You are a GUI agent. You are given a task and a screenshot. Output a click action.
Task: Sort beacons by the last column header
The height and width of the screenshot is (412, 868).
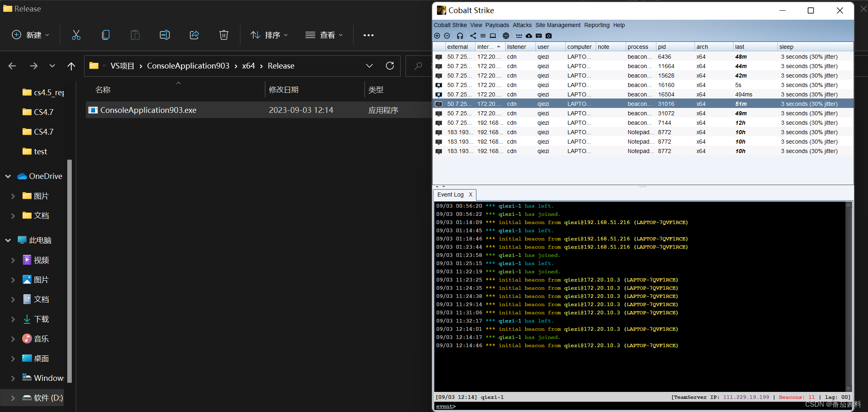(754, 47)
